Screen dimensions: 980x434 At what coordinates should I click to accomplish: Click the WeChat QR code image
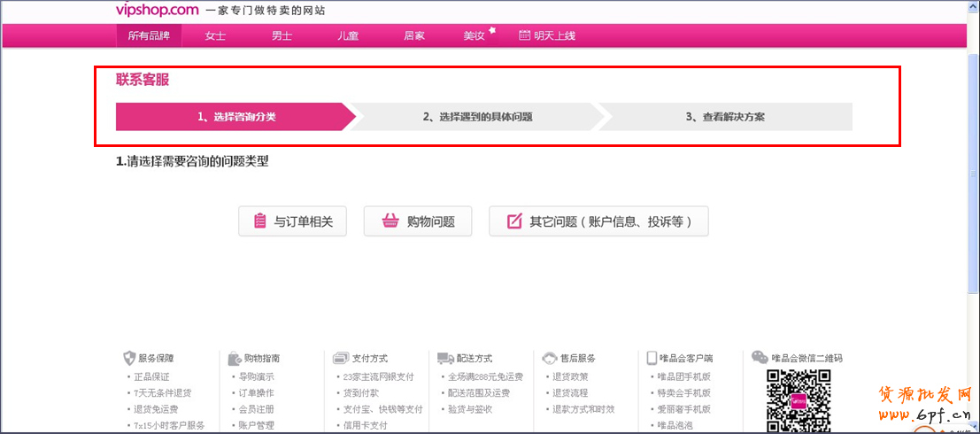(x=798, y=399)
